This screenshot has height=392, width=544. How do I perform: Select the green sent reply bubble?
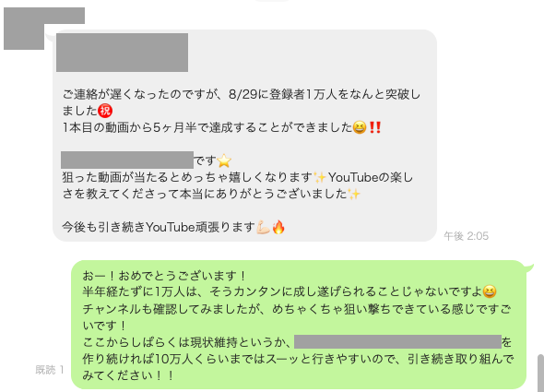(299, 325)
